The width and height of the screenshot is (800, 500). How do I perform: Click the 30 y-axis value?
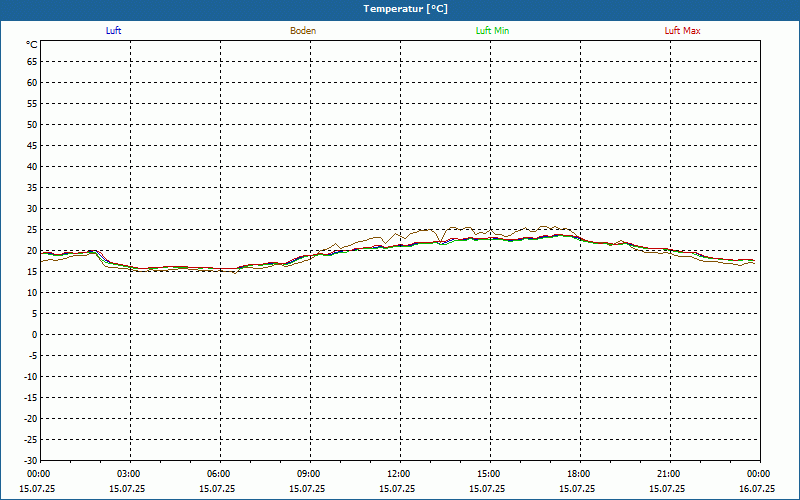coord(32,209)
